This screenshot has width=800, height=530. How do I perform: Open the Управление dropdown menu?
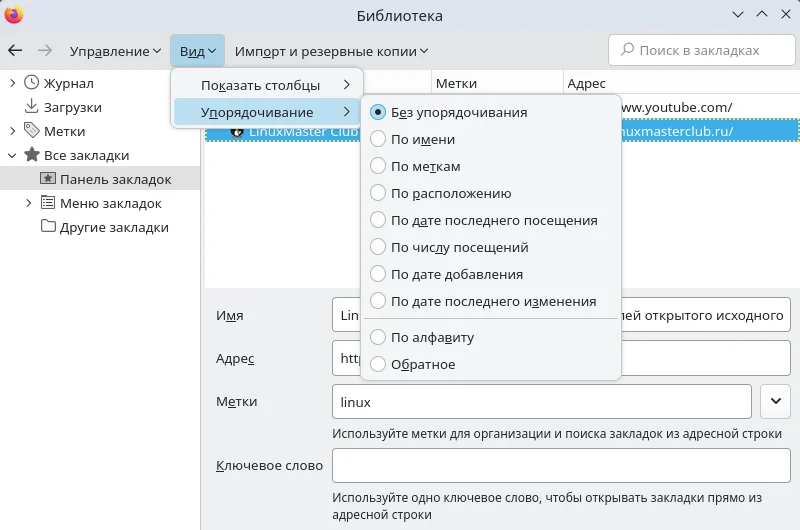click(x=115, y=51)
